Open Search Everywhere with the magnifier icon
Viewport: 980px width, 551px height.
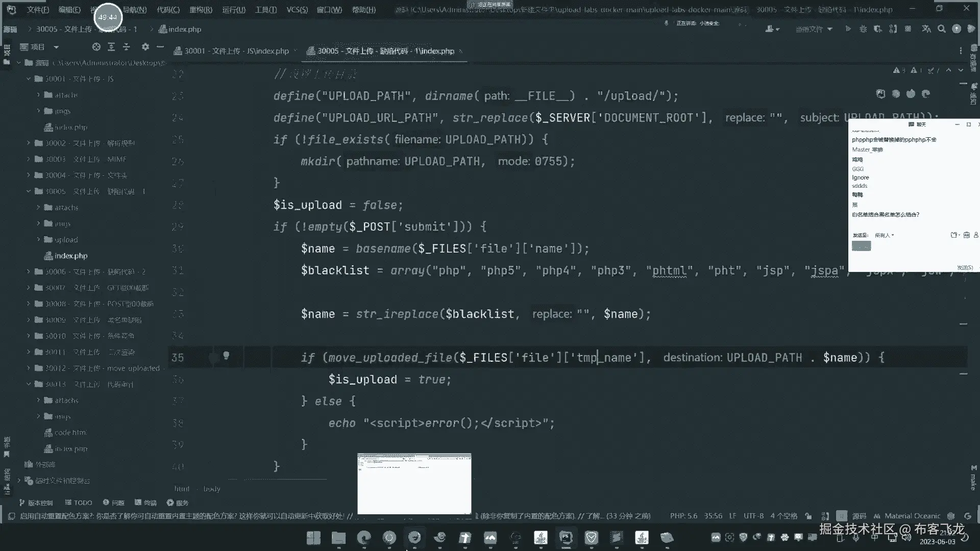tap(942, 29)
